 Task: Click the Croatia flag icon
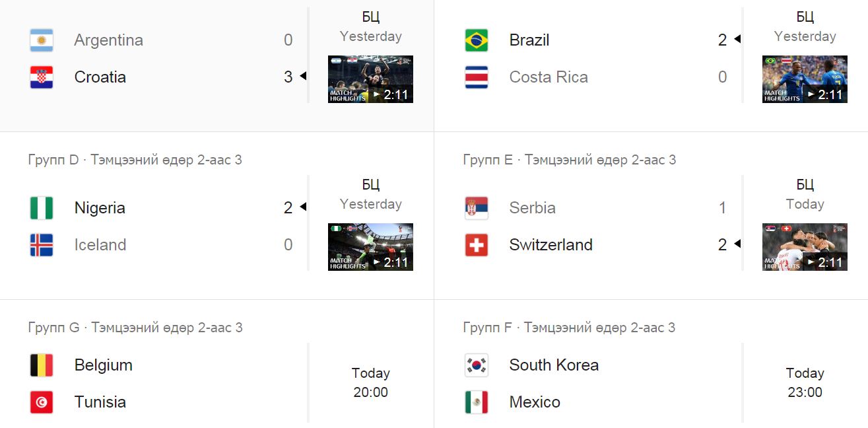pyautogui.click(x=42, y=77)
